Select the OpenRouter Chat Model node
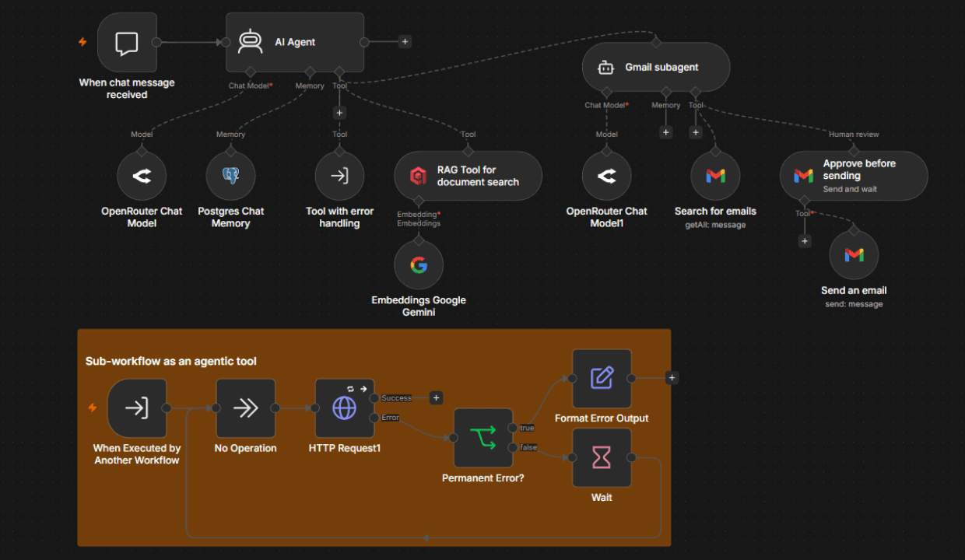 142,176
